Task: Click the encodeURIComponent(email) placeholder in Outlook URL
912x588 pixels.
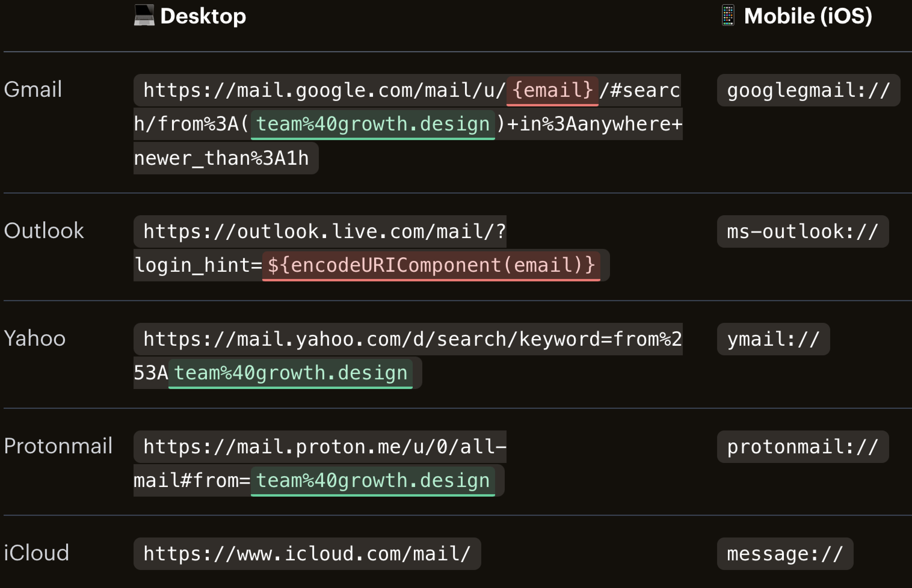Action: coord(431,265)
